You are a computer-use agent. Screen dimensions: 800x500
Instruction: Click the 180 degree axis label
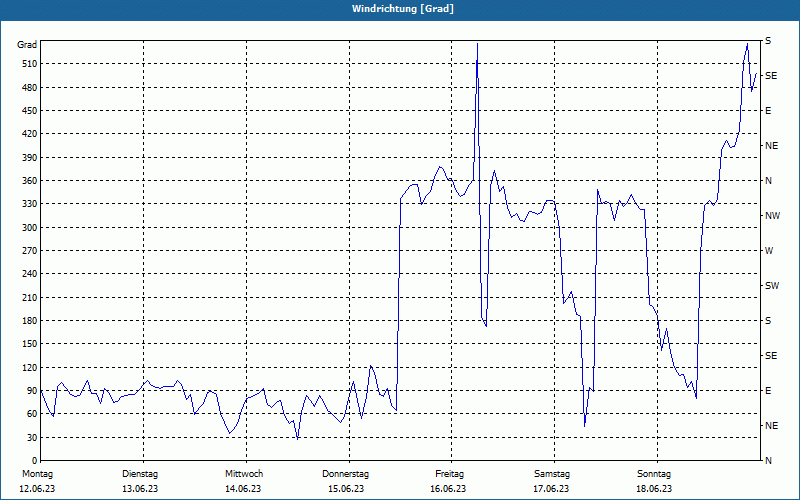point(30,320)
